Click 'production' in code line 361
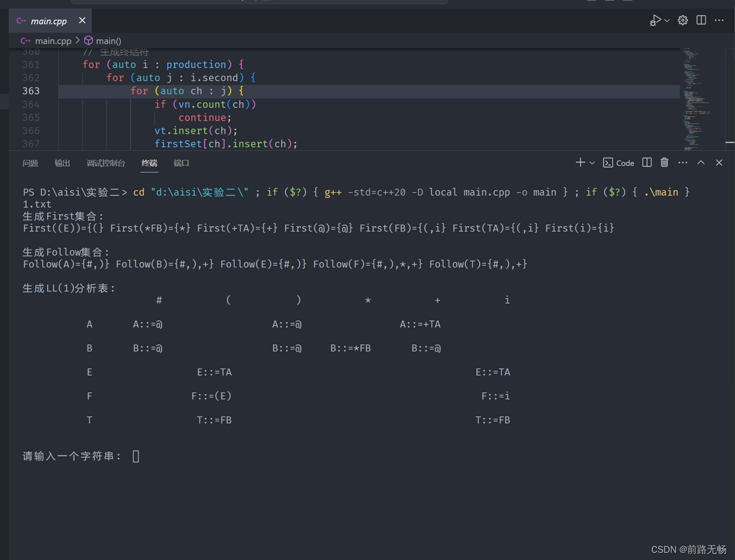The height and width of the screenshot is (560, 735). [x=196, y=64]
